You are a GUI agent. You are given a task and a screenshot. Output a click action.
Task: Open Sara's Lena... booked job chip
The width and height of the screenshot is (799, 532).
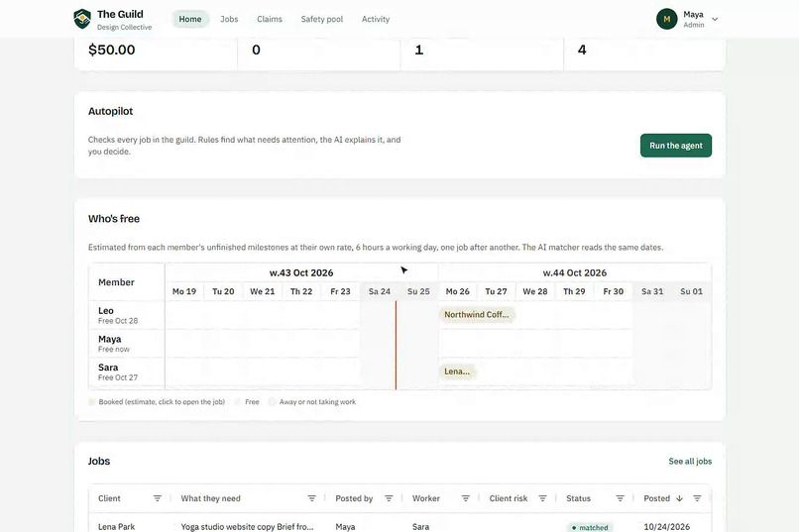tap(457, 372)
